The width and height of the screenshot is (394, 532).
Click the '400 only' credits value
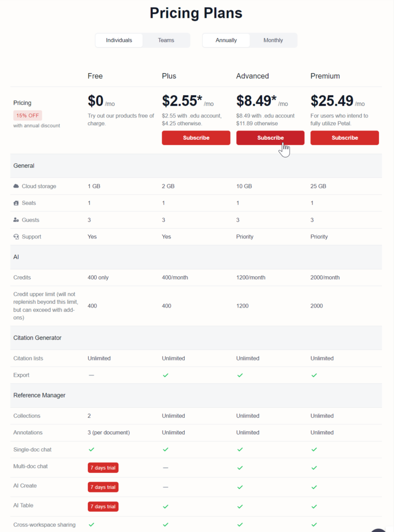click(x=98, y=277)
